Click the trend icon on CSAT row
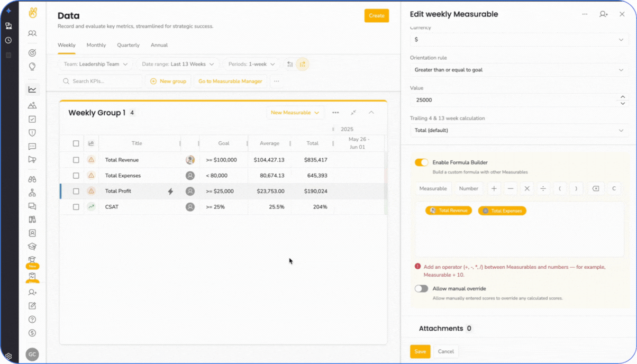The width and height of the screenshot is (637, 364). click(x=91, y=207)
